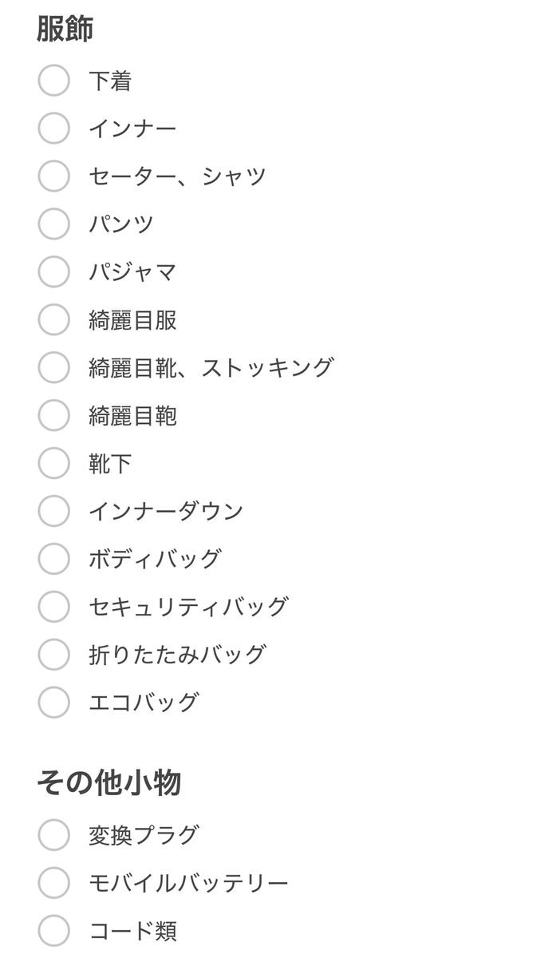Click the 服飾 section heading
The image size is (560, 958).
(65, 29)
